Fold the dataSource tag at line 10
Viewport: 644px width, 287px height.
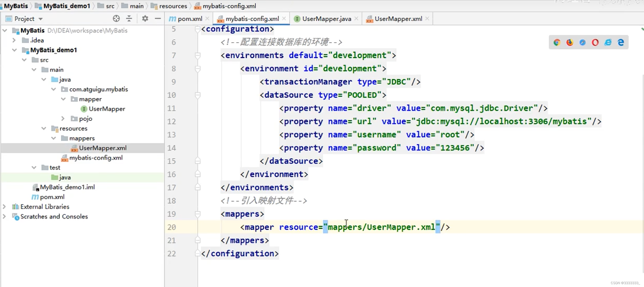tap(198, 95)
